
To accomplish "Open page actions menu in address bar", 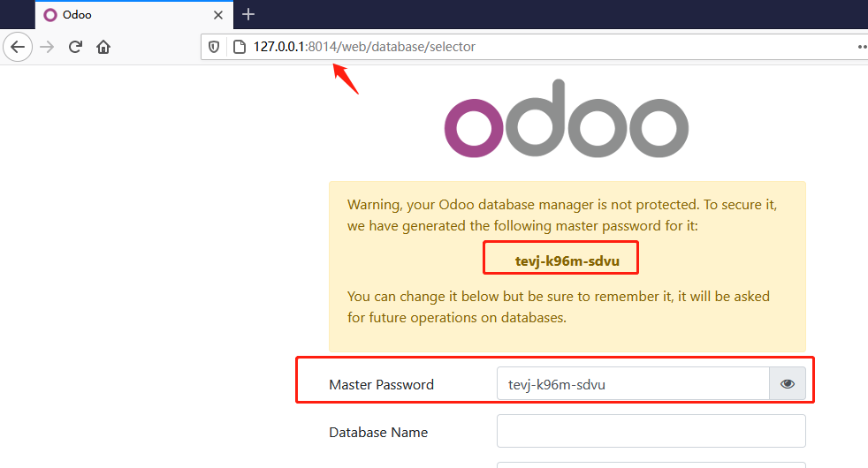I will coord(862,47).
